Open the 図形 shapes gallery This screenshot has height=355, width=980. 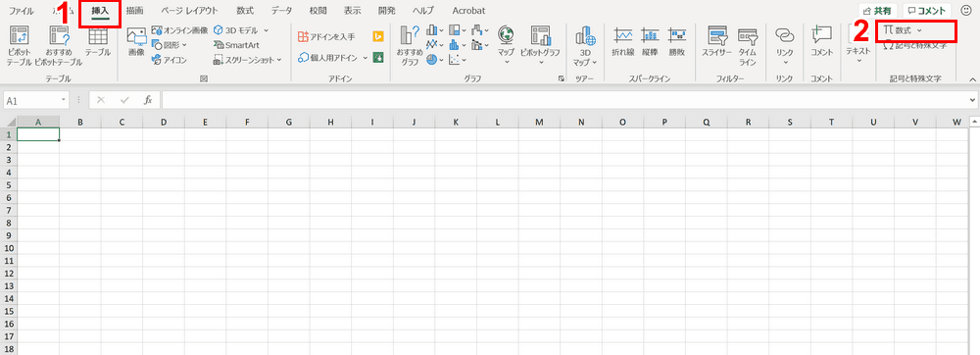coord(170,45)
